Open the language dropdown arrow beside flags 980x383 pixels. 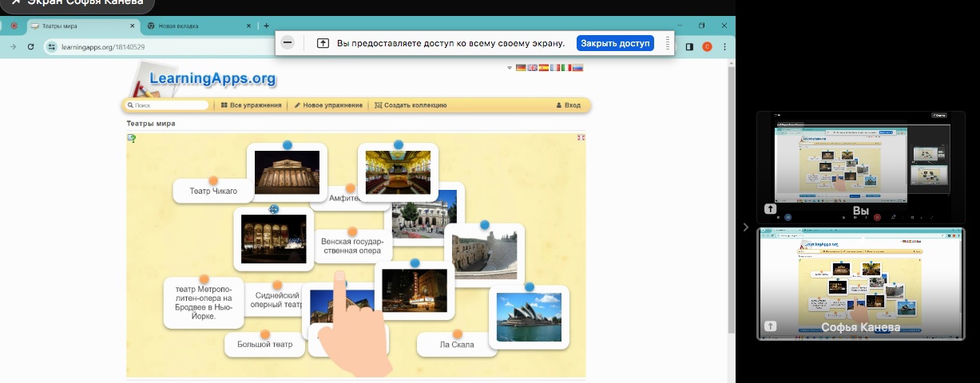(x=510, y=68)
